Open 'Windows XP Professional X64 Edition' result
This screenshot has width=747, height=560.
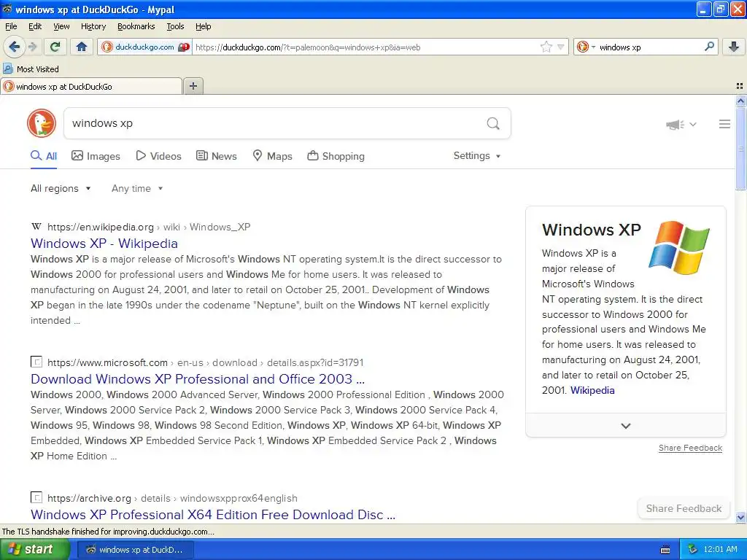click(x=213, y=515)
